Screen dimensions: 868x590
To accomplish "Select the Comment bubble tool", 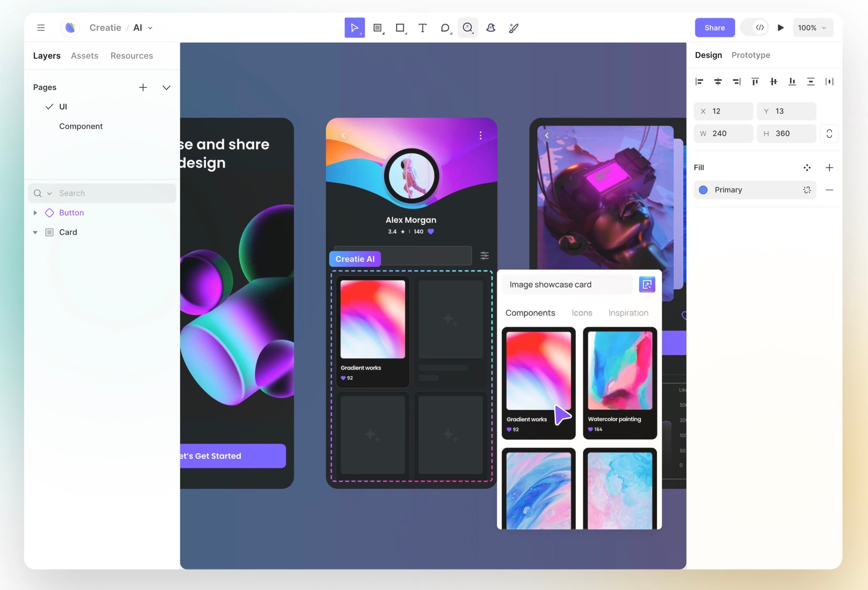I will click(x=445, y=28).
